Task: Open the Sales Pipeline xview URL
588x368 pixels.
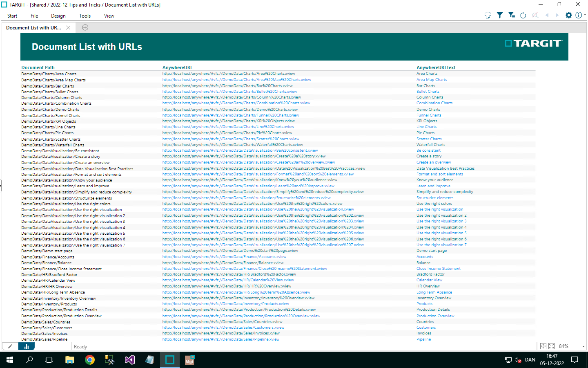Action: click(x=221, y=339)
